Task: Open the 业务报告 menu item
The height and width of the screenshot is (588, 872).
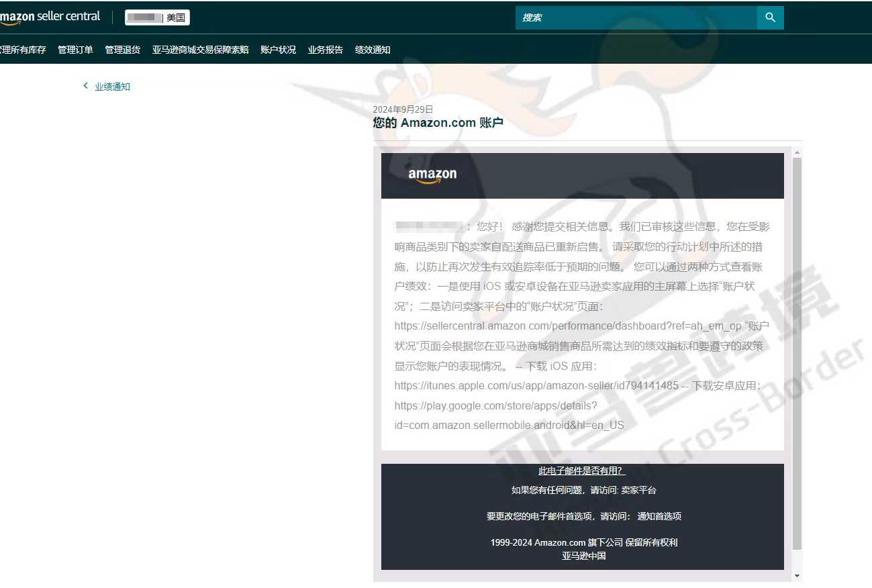Action: coord(326,50)
